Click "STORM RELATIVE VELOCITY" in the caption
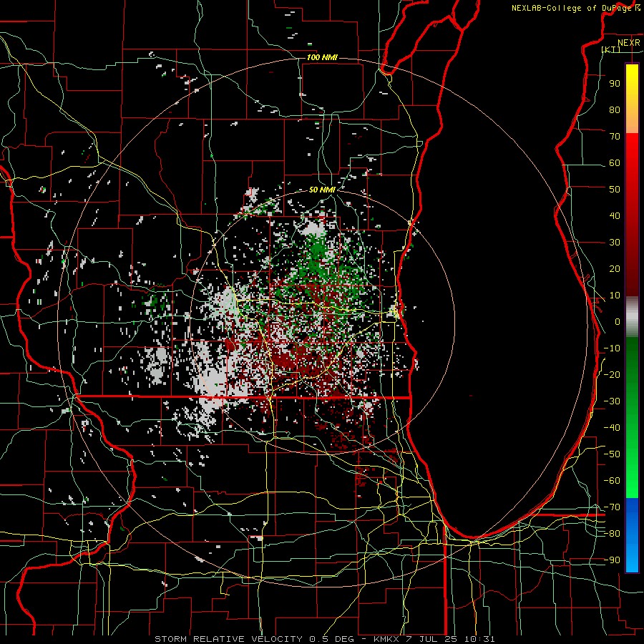This screenshot has height=644, width=644. pyautogui.click(x=228, y=639)
